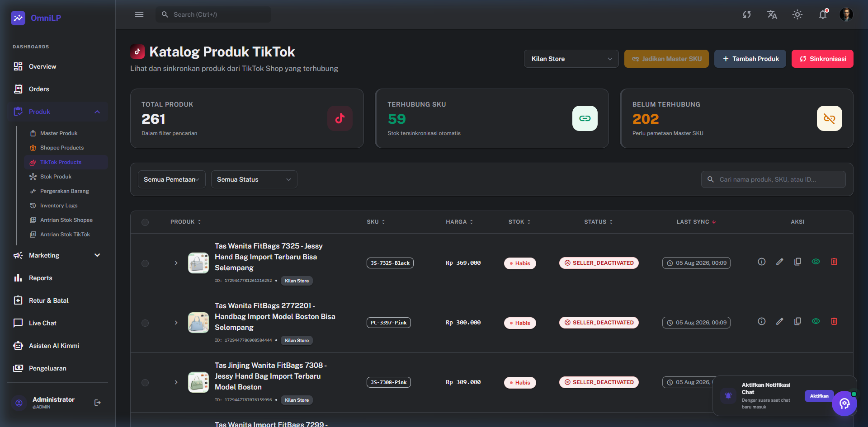
Task: Click the link icon in Terhubung SKU card
Action: pyautogui.click(x=585, y=118)
